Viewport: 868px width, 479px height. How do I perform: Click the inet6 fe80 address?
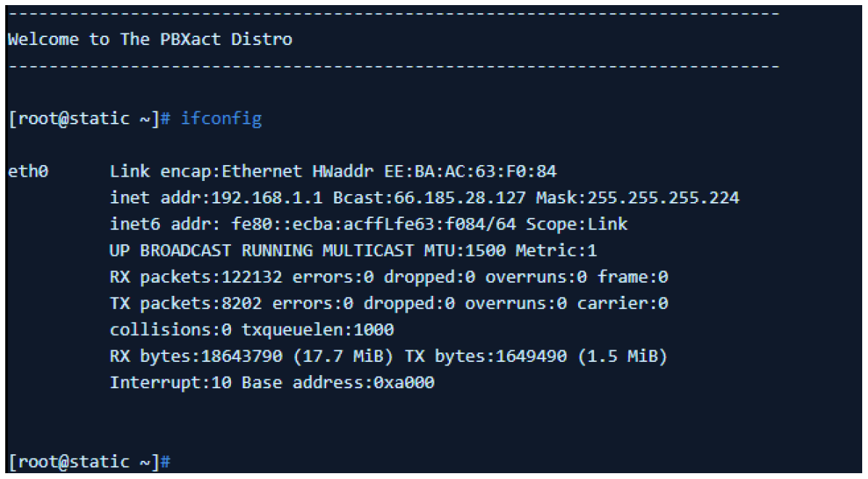pyautogui.click(x=338, y=225)
